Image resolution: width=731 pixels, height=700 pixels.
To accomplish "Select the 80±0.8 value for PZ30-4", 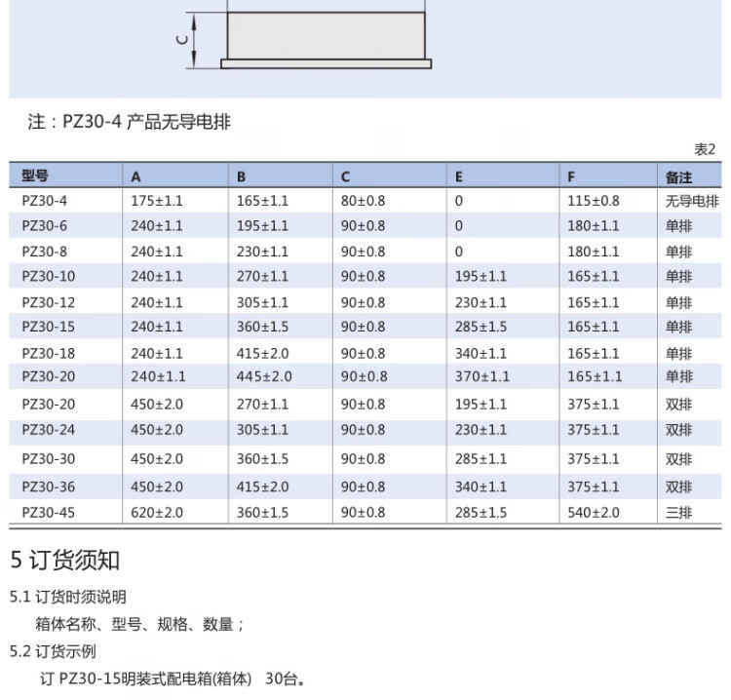I will click(x=363, y=201).
